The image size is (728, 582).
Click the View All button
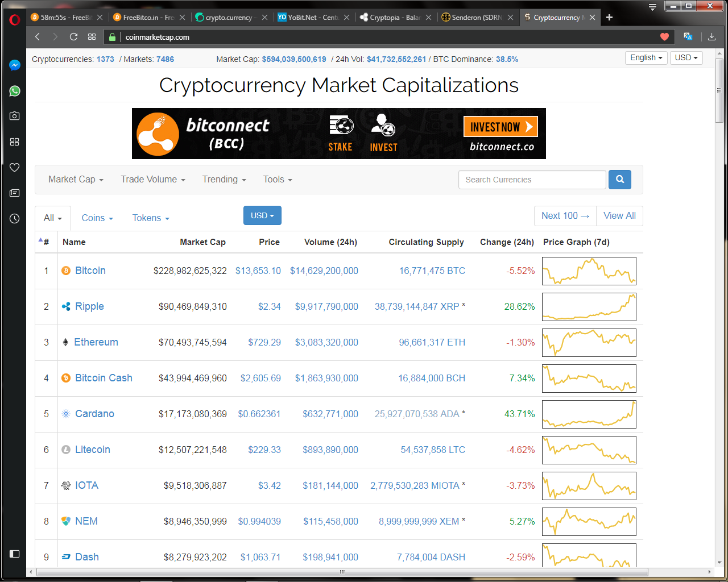pos(619,216)
